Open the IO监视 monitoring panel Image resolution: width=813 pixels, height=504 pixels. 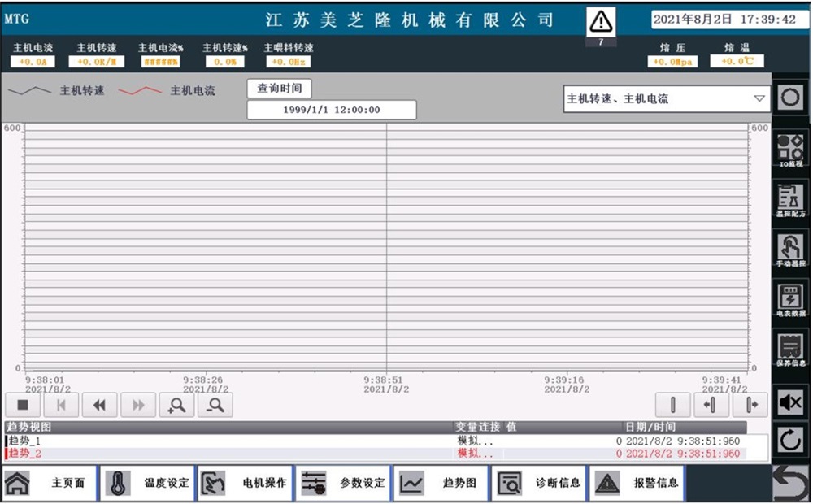pos(790,150)
